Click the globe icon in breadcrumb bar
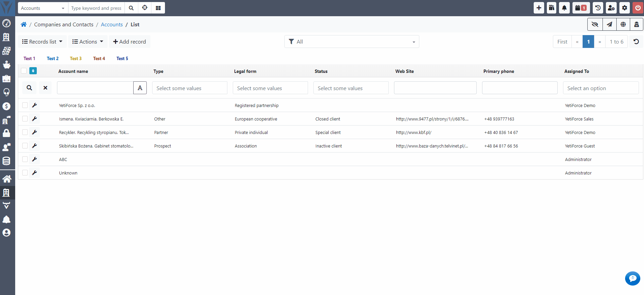 point(623,24)
